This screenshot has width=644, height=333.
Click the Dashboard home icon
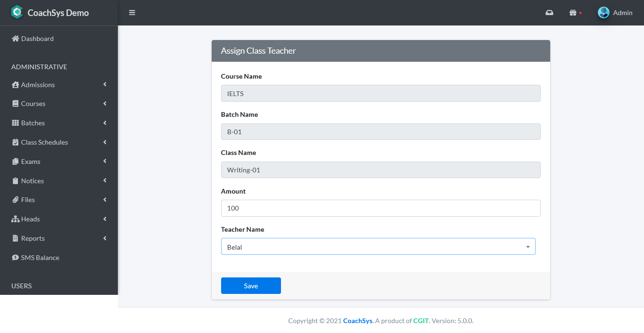click(16, 39)
